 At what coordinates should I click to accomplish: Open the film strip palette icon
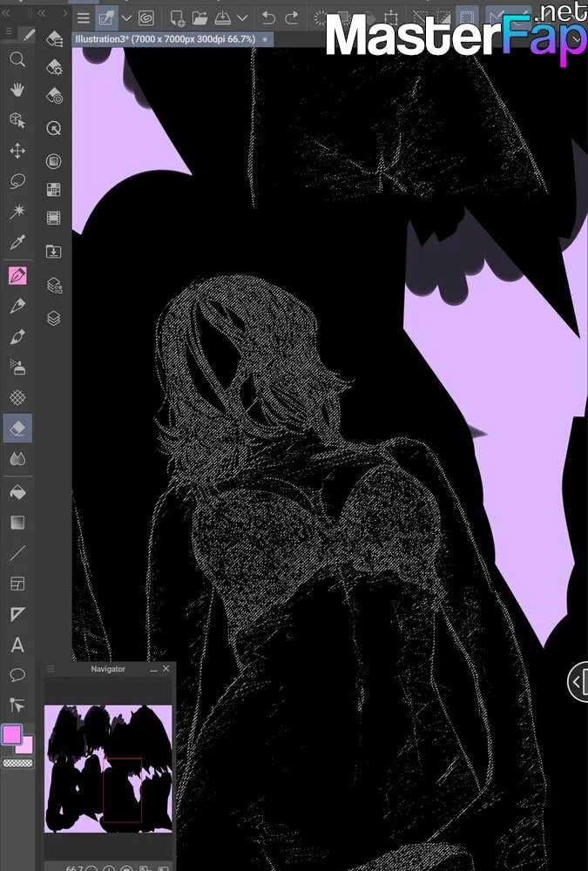[54, 219]
